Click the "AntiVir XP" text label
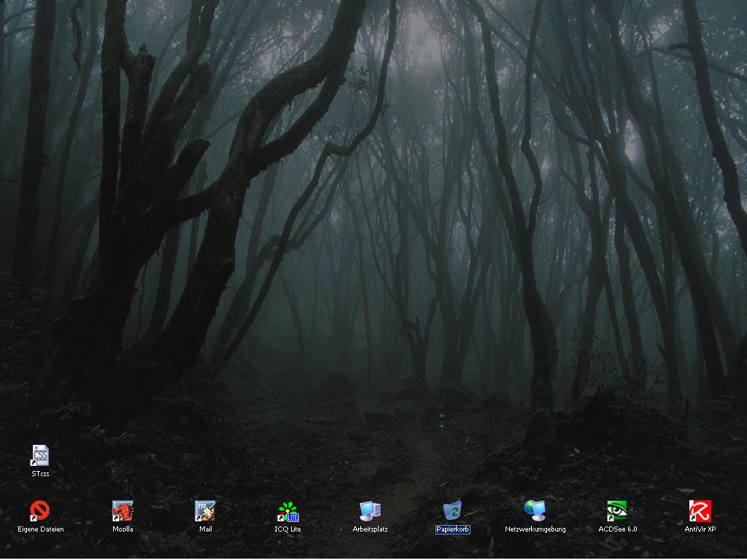Screen dimensions: 747x560 point(700,529)
